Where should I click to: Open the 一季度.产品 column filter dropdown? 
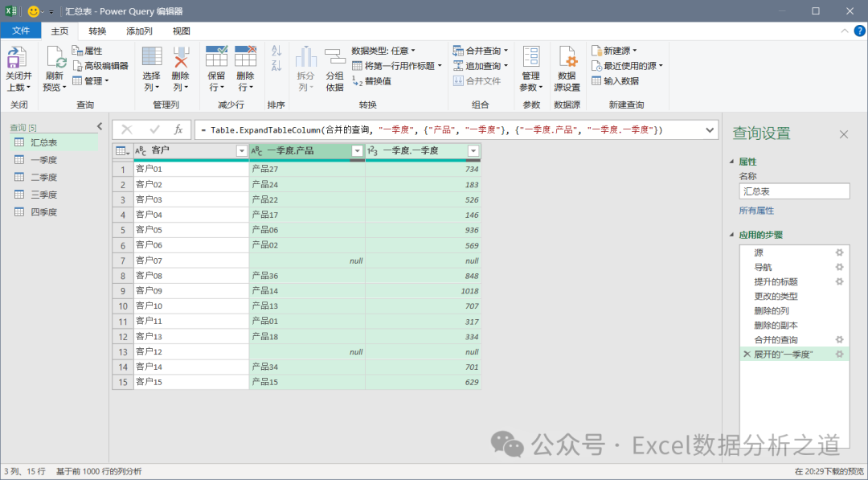357,150
